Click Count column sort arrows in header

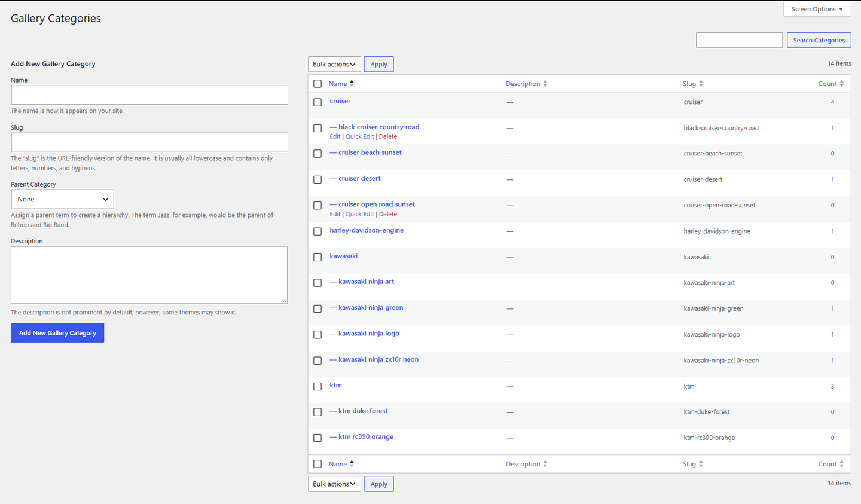pos(841,84)
